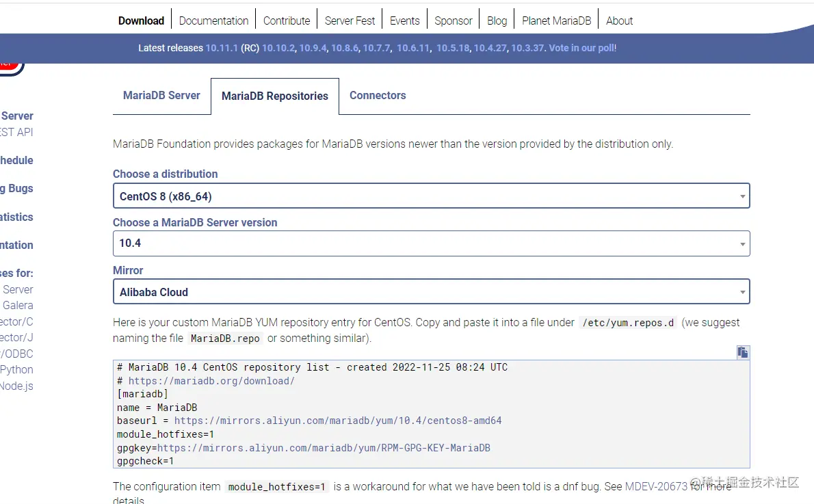
Task: Open Planet MariaDB in navigation
Action: pos(557,21)
